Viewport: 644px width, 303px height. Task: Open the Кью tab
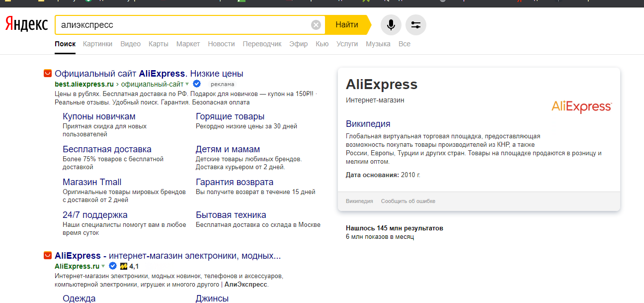(x=322, y=44)
